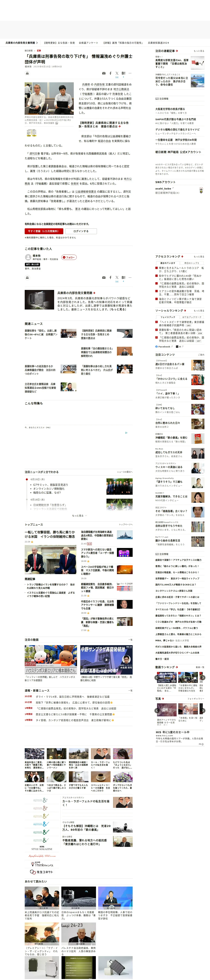Open the フォトギャラリー link

[x=196, y=699]
